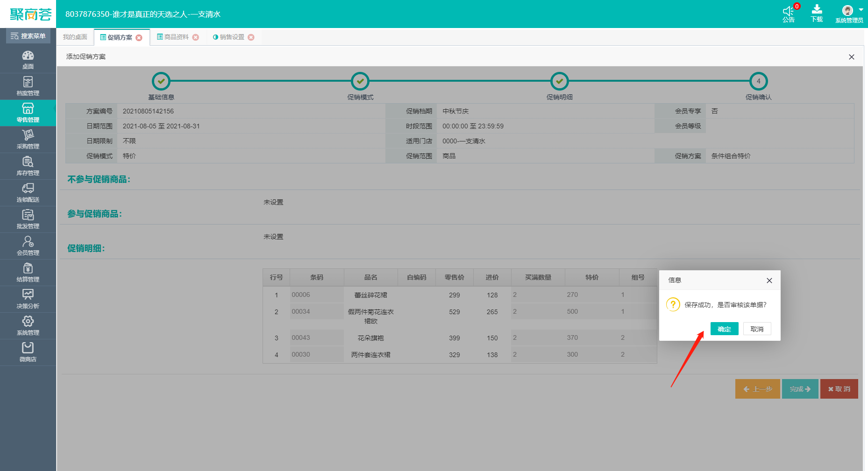The image size is (868, 471).
Task: Click 取消 in the 信息 dialog
Action: pyautogui.click(x=757, y=329)
